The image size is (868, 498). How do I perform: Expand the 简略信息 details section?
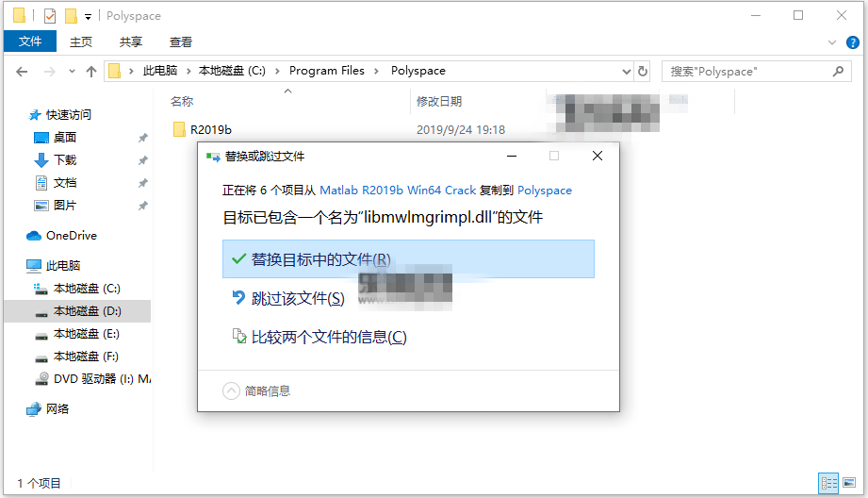click(232, 390)
